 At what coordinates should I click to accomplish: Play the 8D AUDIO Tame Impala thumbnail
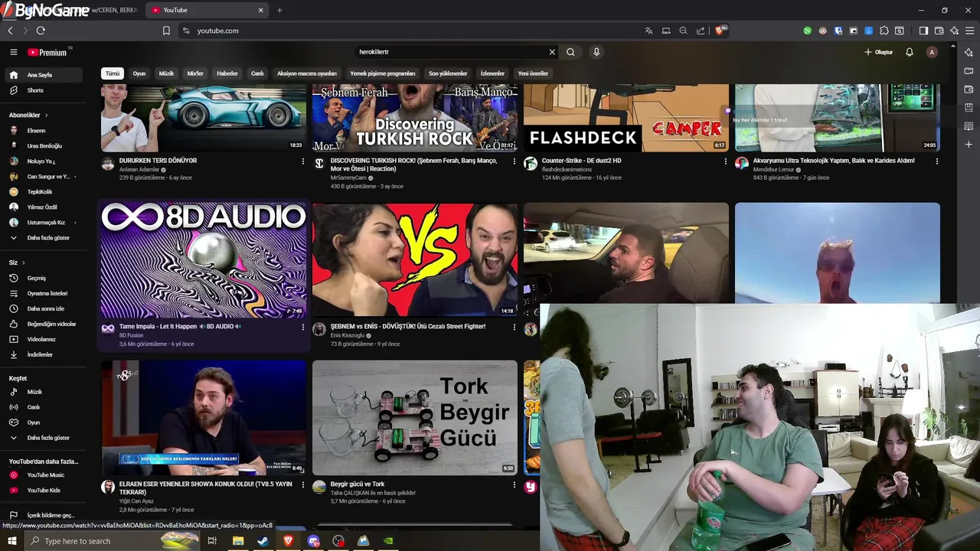point(204,260)
